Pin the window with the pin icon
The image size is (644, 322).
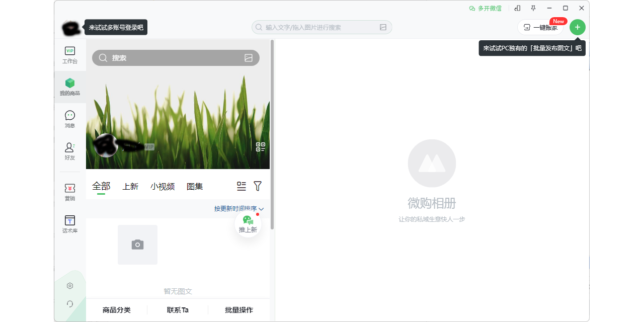(533, 8)
